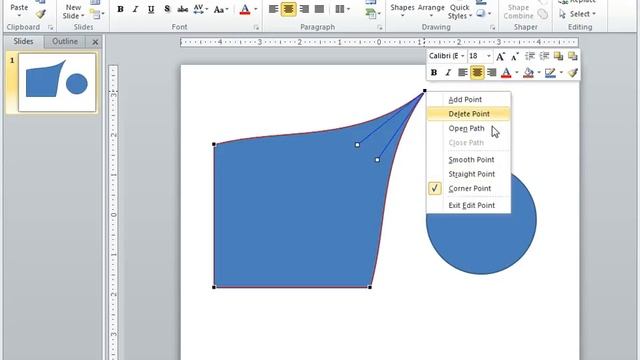Switch to the Outline tab
The height and width of the screenshot is (360, 640).
(x=65, y=41)
